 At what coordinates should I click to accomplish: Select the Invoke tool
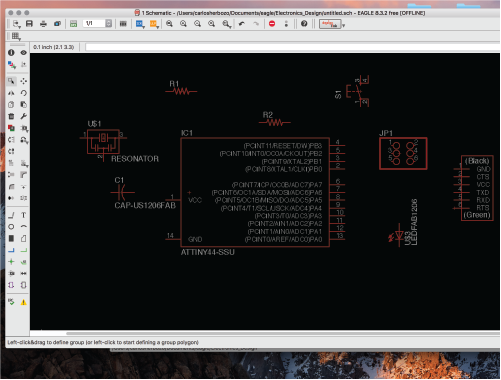[x=11, y=198]
